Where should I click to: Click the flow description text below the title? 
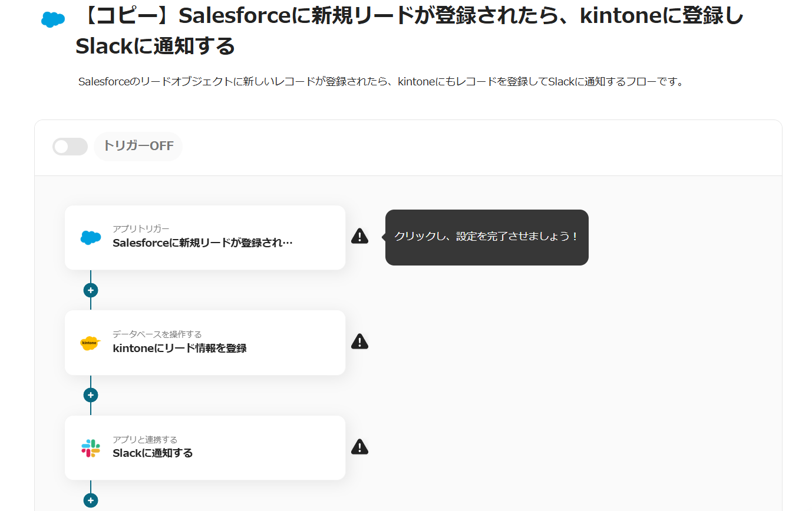coord(381,82)
